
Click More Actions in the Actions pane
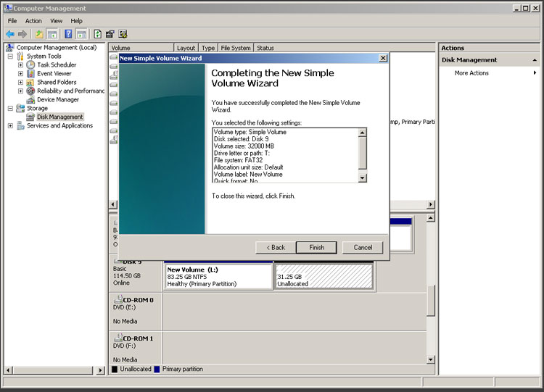click(471, 72)
